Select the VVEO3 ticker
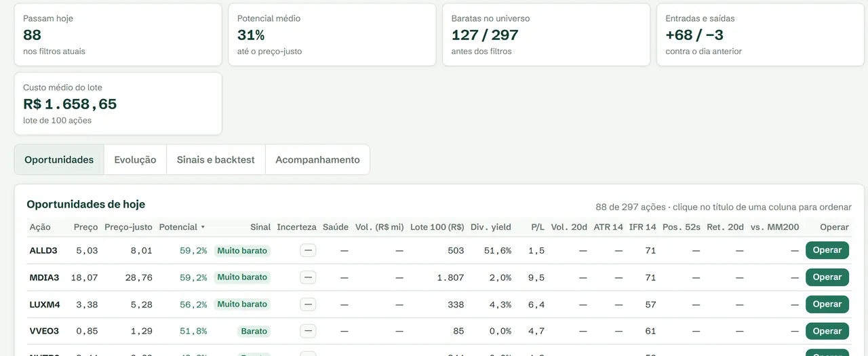 tap(44, 331)
